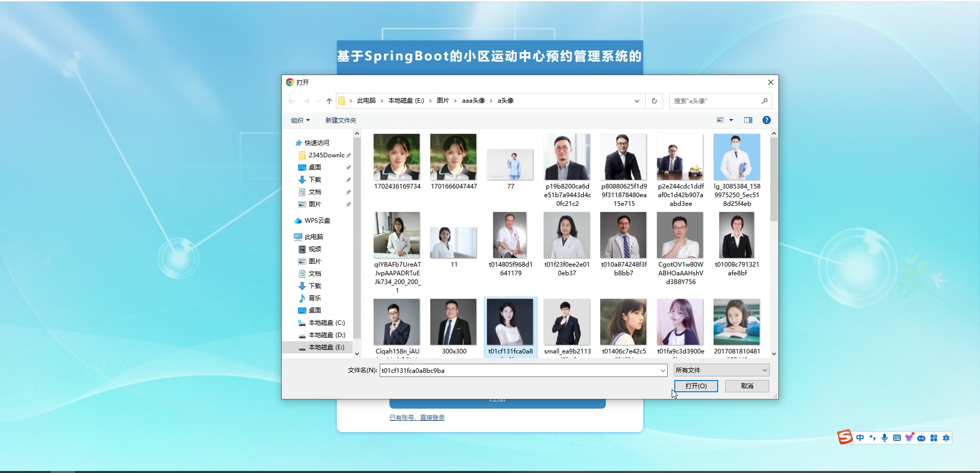980x473 pixels.
Task: Select image t01008c791321 thumbnail
Action: 737,235
